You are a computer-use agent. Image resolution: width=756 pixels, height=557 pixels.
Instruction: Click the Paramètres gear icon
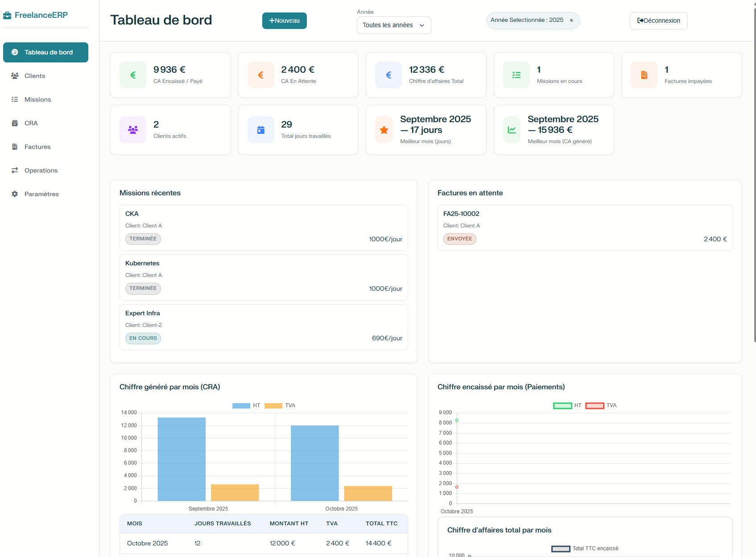click(x=15, y=194)
